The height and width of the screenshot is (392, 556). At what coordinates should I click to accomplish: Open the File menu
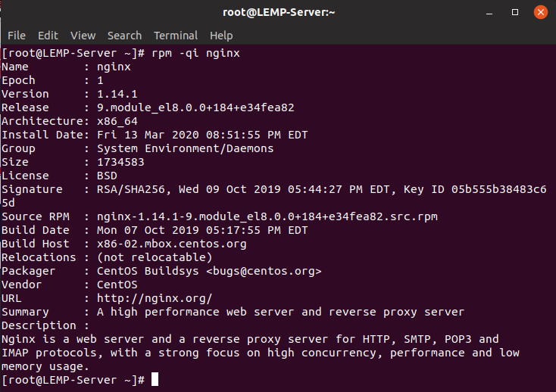point(17,36)
